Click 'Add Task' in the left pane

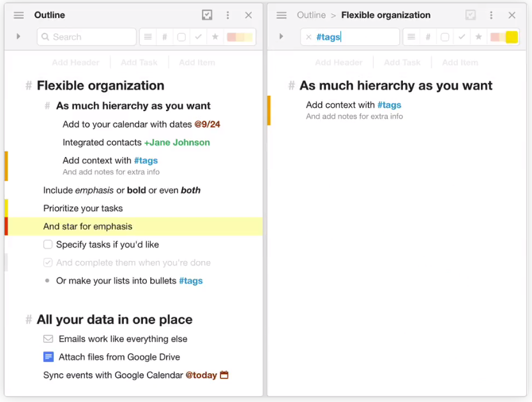pyautogui.click(x=139, y=63)
